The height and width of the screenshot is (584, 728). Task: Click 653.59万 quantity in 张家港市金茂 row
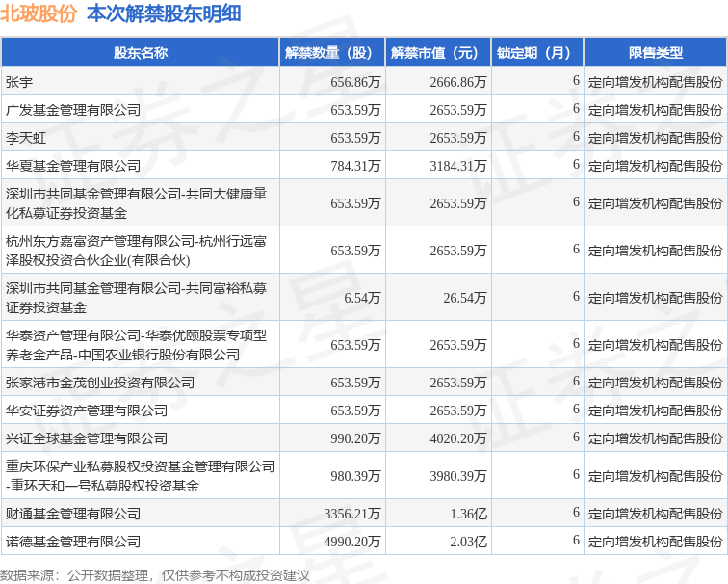pos(355,383)
